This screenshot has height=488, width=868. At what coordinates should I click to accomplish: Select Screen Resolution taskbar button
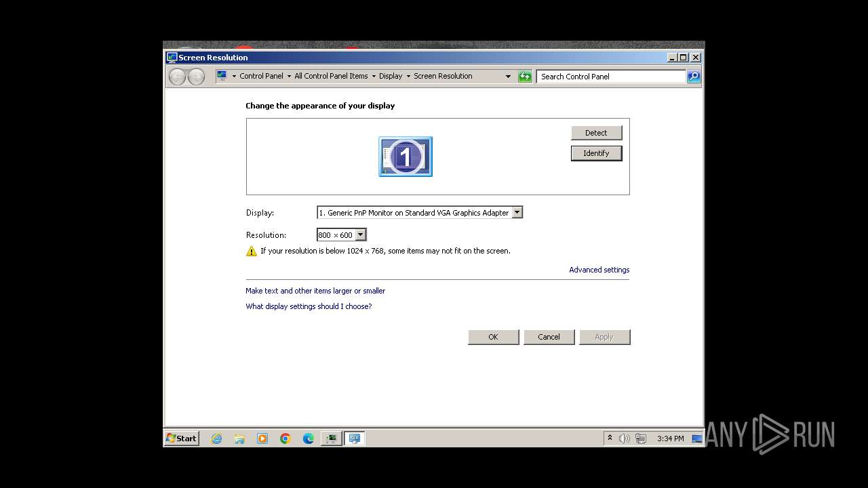click(355, 439)
